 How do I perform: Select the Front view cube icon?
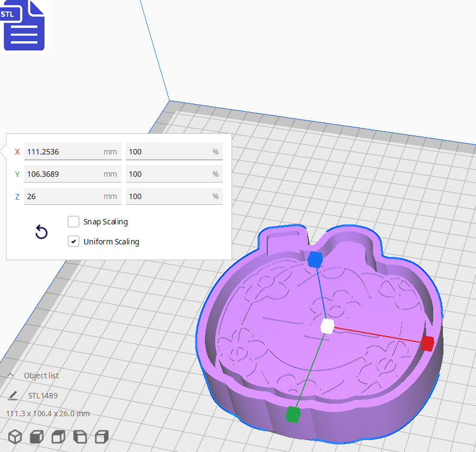coord(36,437)
